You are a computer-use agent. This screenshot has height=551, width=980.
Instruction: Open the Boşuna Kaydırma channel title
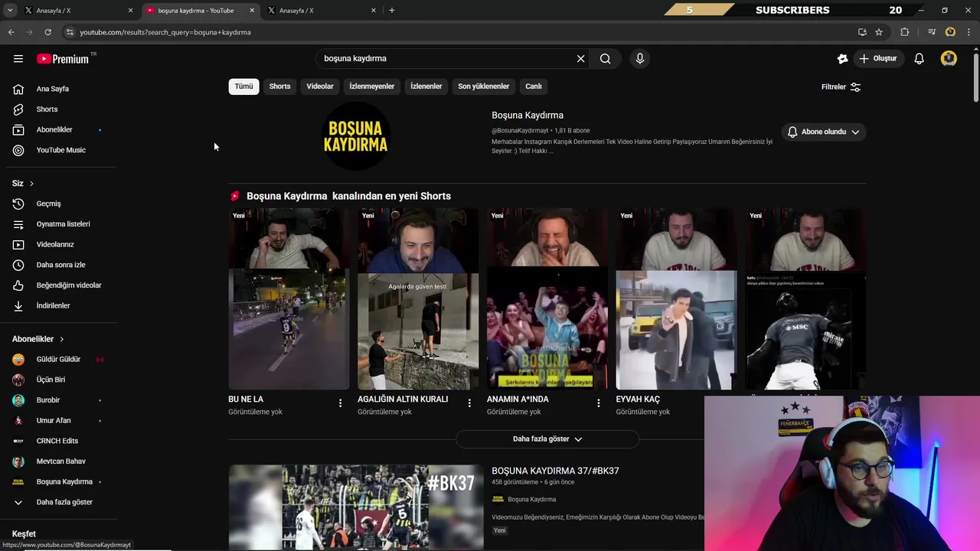pos(528,115)
